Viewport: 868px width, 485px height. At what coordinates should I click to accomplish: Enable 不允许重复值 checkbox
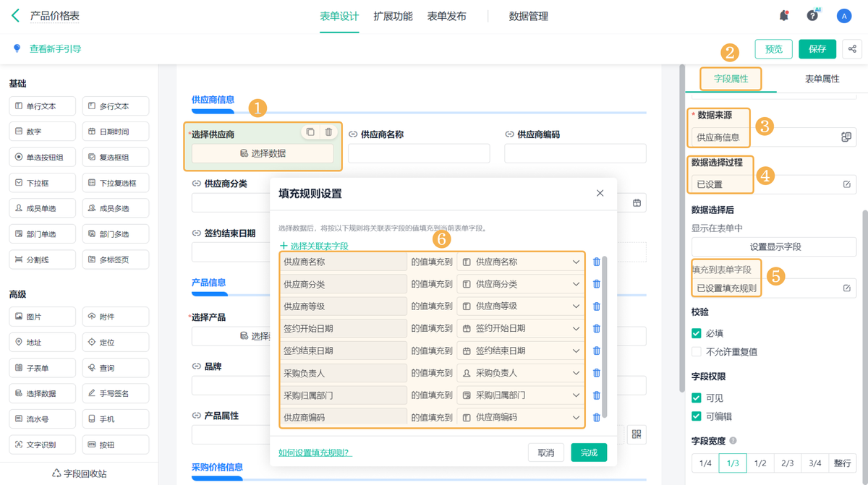tap(697, 352)
